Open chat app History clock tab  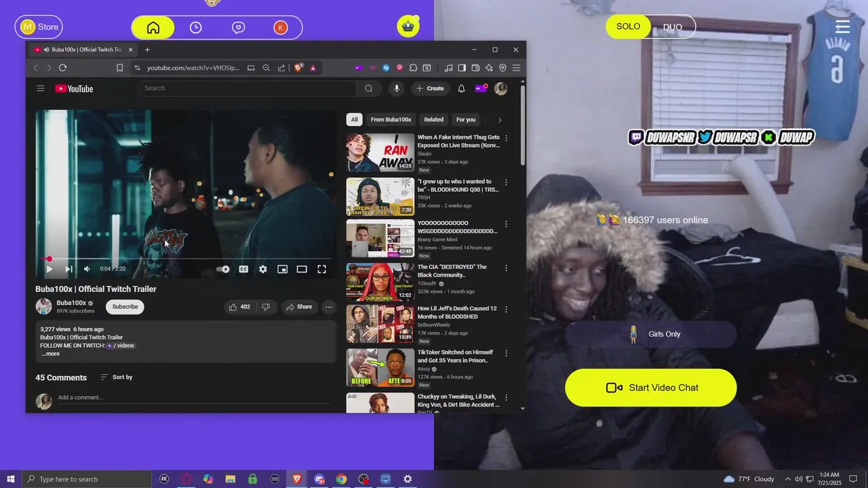(195, 28)
